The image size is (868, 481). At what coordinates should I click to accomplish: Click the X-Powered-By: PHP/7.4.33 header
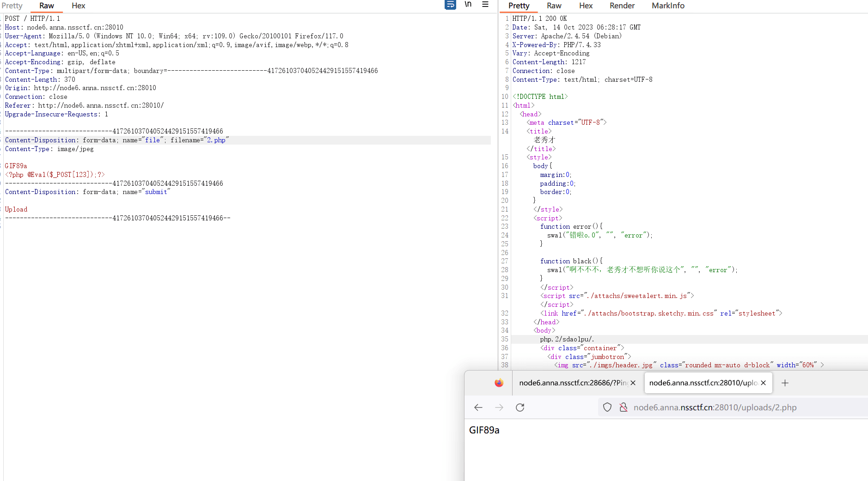click(x=556, y=45)
